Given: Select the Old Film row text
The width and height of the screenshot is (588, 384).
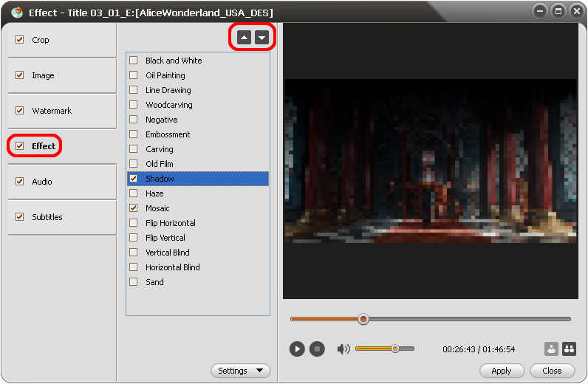Looking at the screenshot, I should pyautogui.click(x=160, y=164).
